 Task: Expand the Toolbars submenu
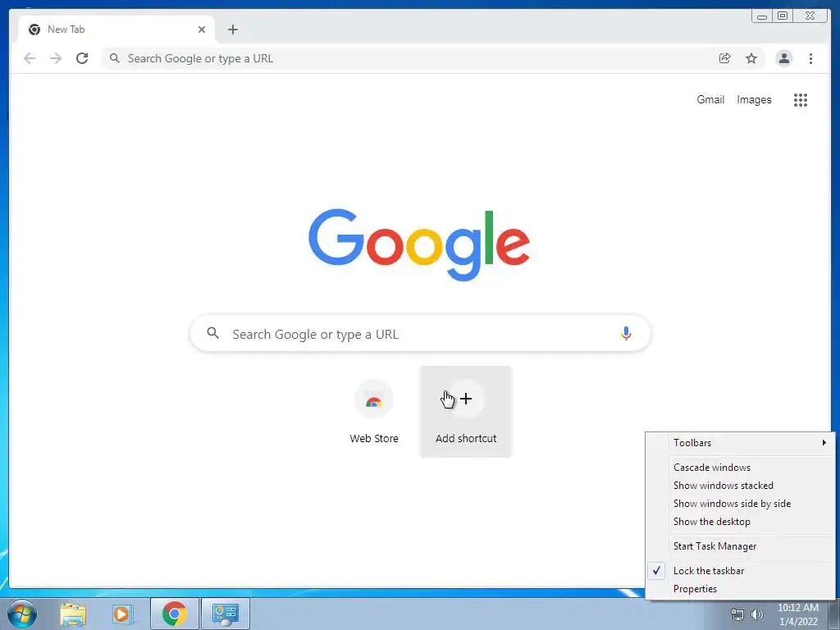(x=741, y=442)
